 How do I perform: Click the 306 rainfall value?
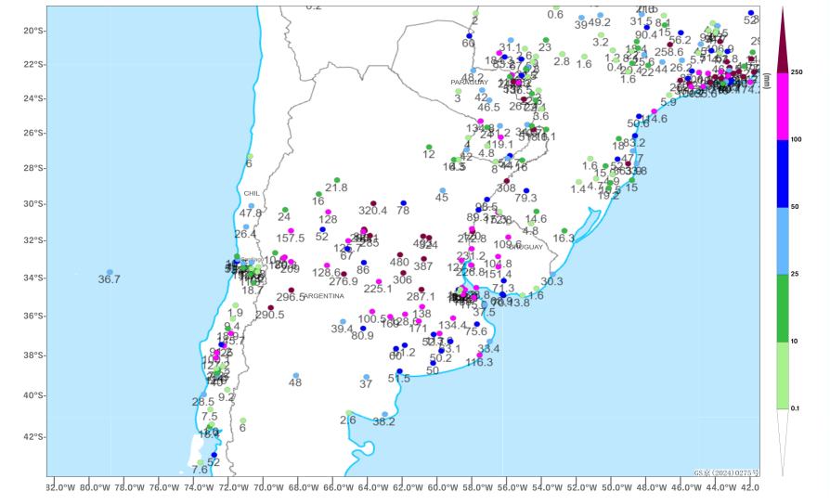click(x=402, y=280)
